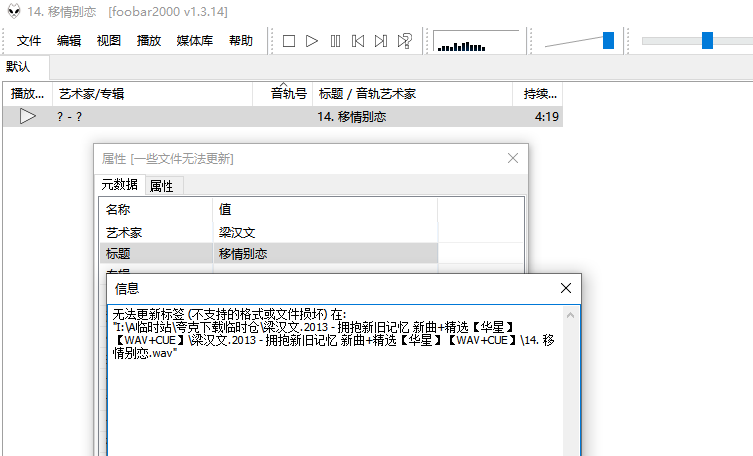Click the foobar2000 alien app icon
Screen dimensions: 753x456
14,12
